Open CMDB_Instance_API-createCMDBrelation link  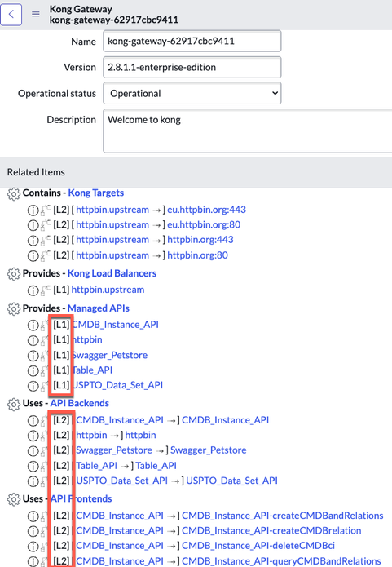point(271,530)
